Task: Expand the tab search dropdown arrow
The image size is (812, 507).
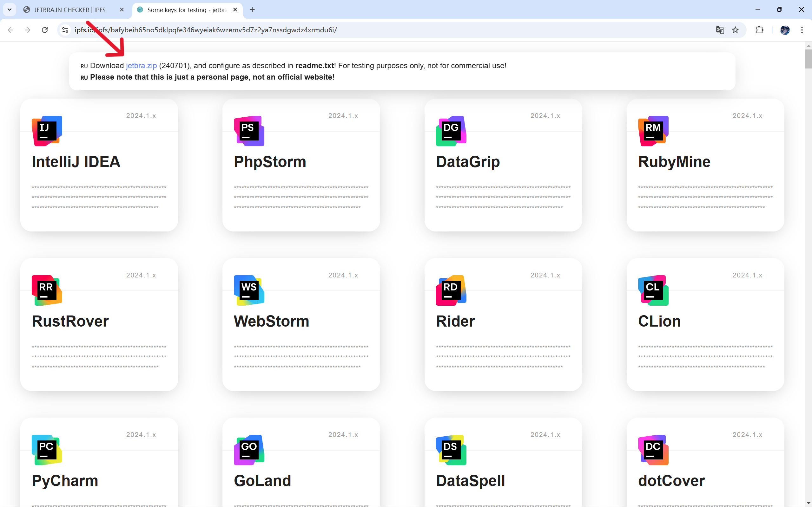Action: 10,10
